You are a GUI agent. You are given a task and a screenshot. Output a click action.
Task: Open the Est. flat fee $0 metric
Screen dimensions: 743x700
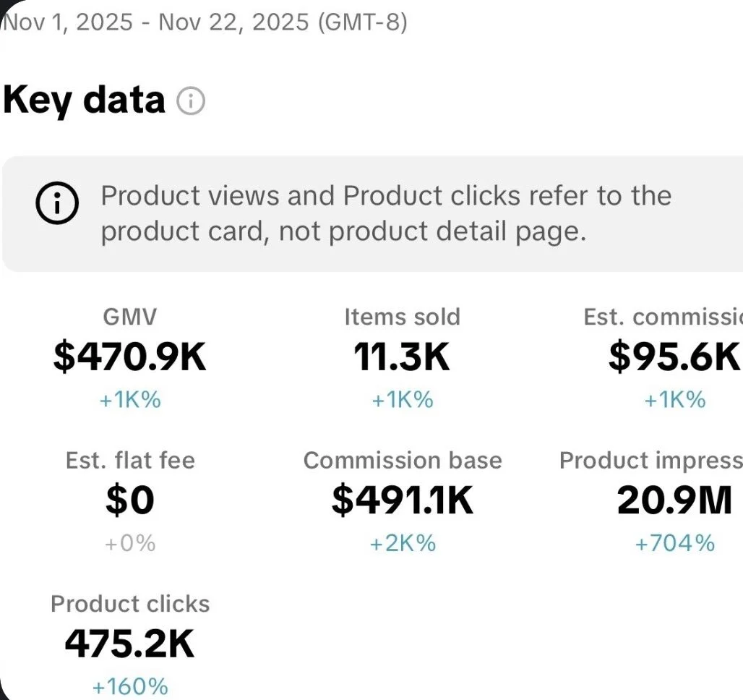tap(130, 500)
